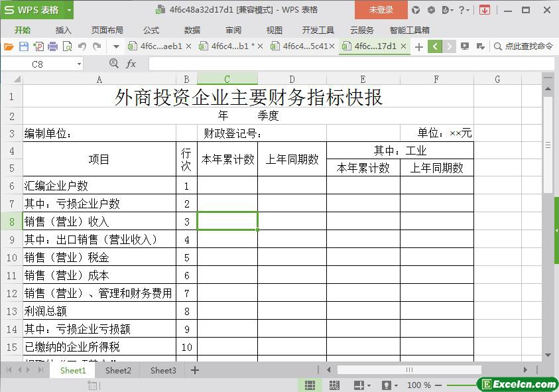Viewport: 559px width, 392px height.
Task: Open the 公式 ribbon tab
Action: coord(151,31)
